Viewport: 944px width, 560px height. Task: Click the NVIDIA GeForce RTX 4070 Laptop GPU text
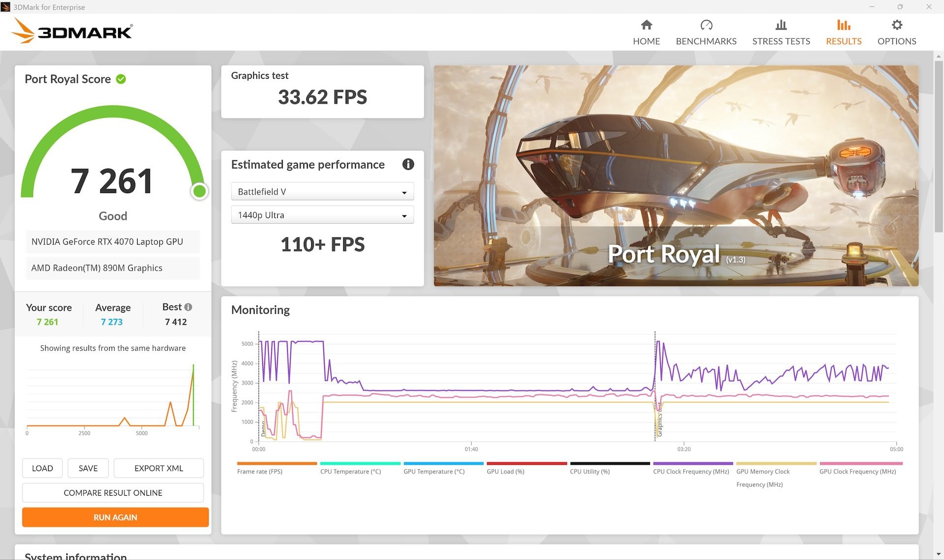[107, 242]
